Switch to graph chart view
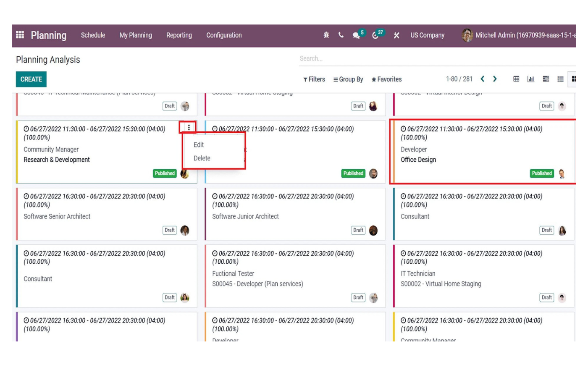Screen dimensions: 588x391 point(530,79)
